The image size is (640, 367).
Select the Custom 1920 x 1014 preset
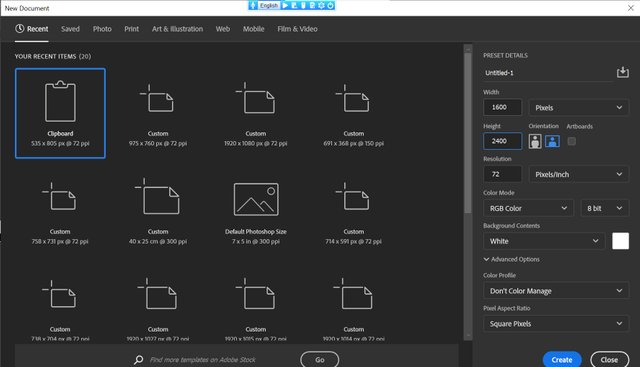point(353,309)
